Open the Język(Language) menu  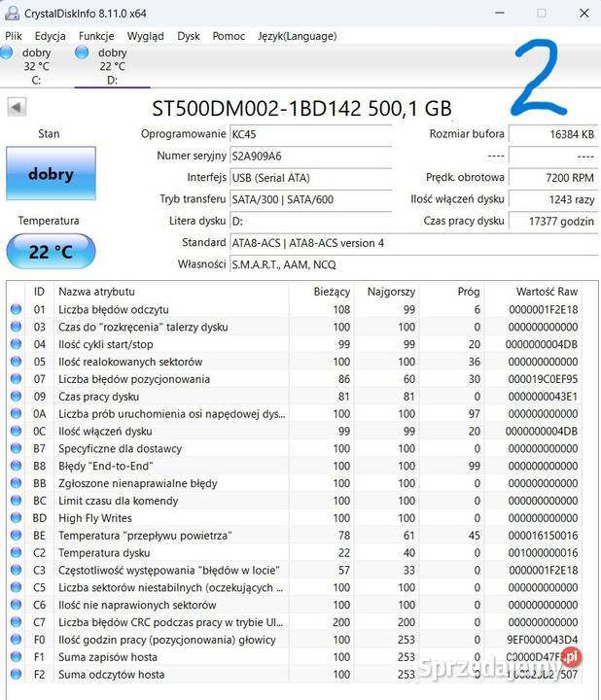[298, 36]
